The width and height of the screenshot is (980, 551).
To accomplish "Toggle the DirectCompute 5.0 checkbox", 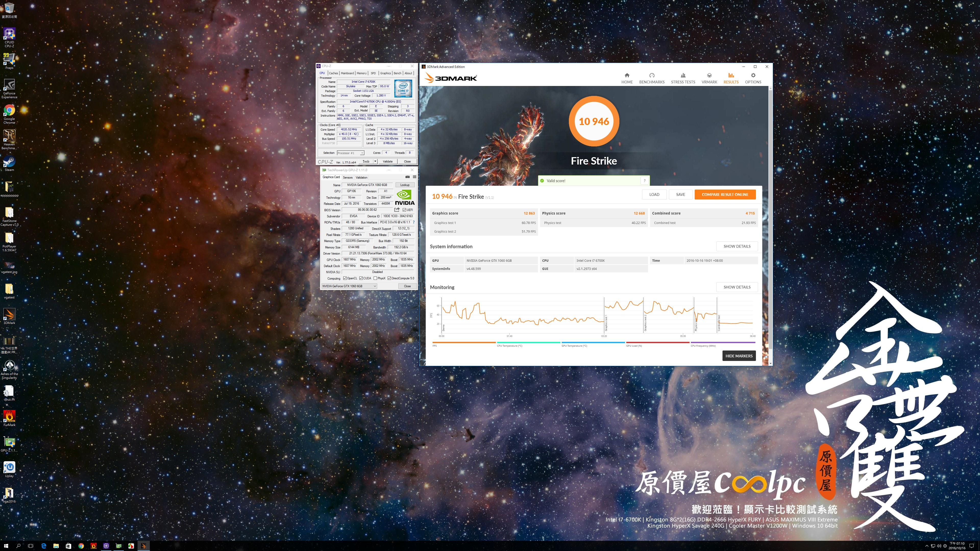I will point(389,278).
